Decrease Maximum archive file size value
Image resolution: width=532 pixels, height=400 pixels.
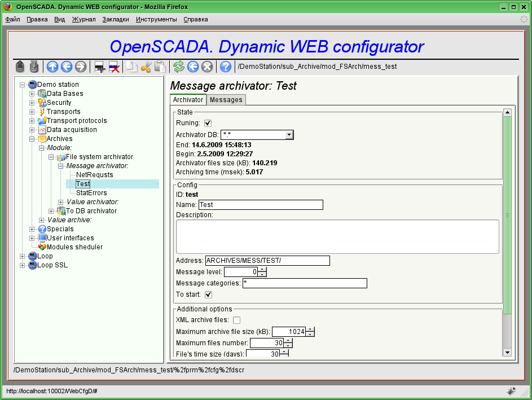pyautogui.click(x=310, y=334)
